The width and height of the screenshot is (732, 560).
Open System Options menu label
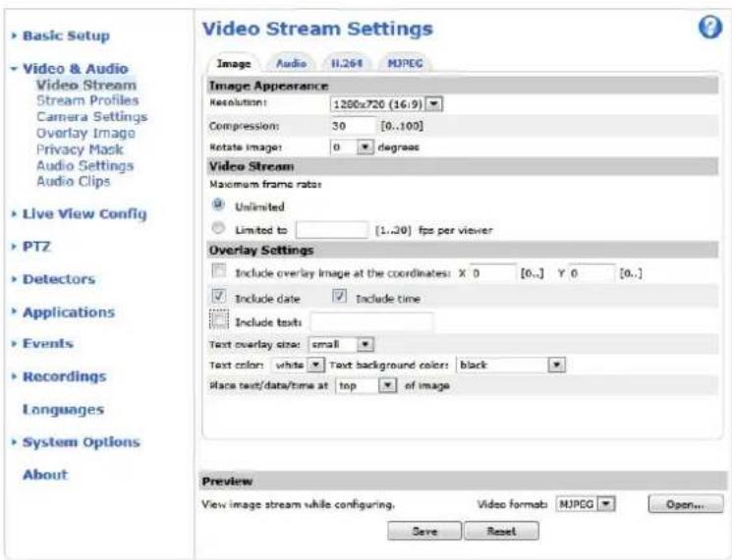82,442
